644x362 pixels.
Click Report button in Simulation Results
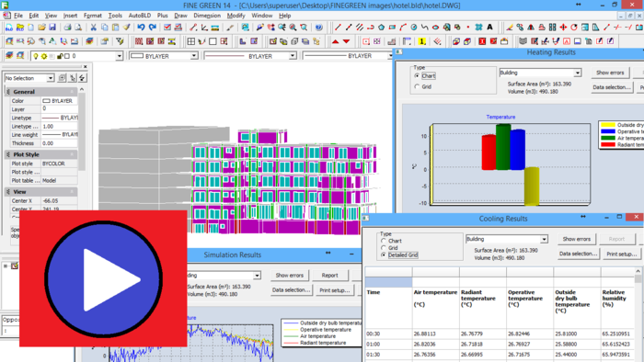(329, 276)
